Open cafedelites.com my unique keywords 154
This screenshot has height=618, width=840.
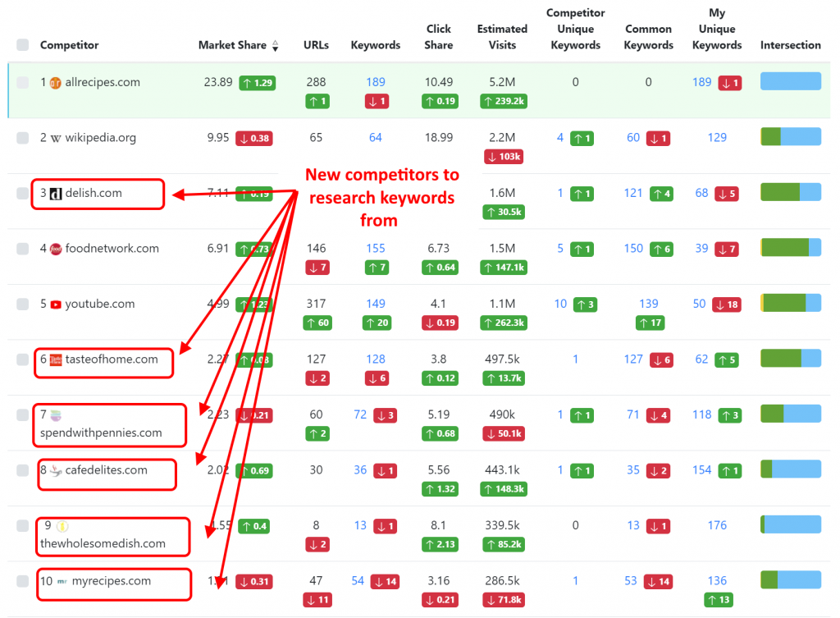coord(702,470)
